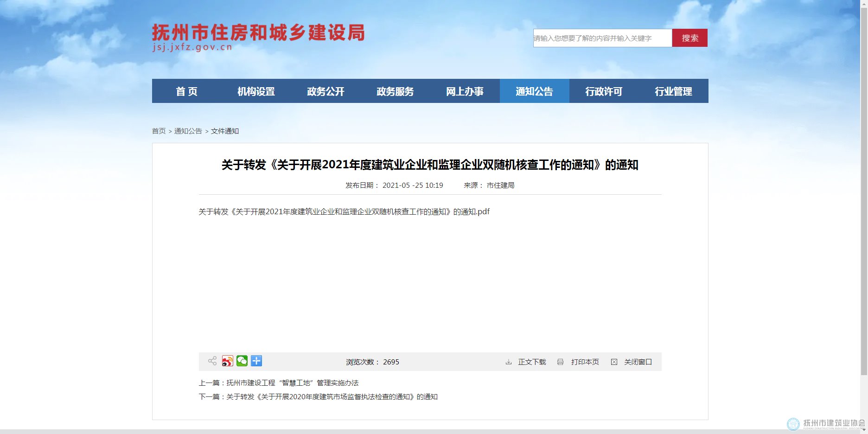This screenshot has width=868, height=434.
Task: Select the 行政许可 navigation item
Action: coord(604,91)
